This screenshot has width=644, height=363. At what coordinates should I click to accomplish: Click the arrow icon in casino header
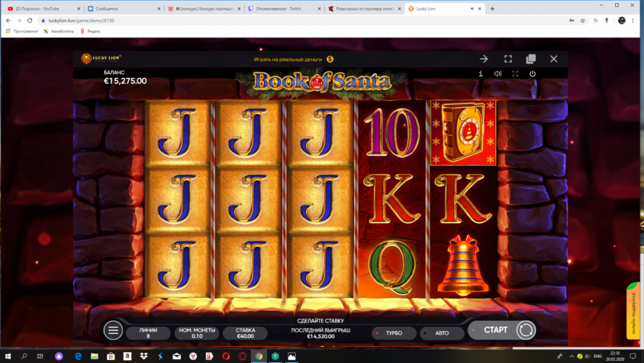click(484, 59)
